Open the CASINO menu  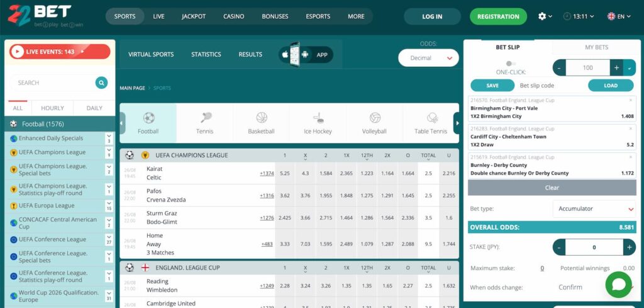click(234, 16)
